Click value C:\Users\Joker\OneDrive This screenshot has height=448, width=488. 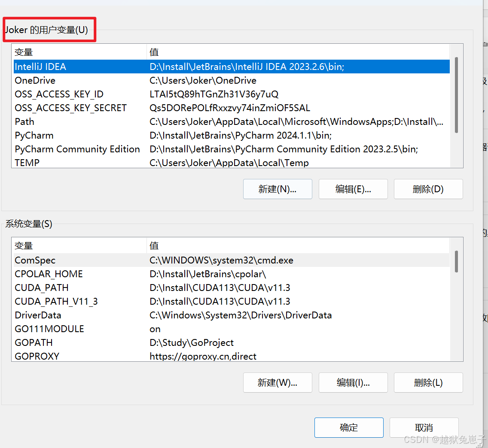[x=203, y=81]
